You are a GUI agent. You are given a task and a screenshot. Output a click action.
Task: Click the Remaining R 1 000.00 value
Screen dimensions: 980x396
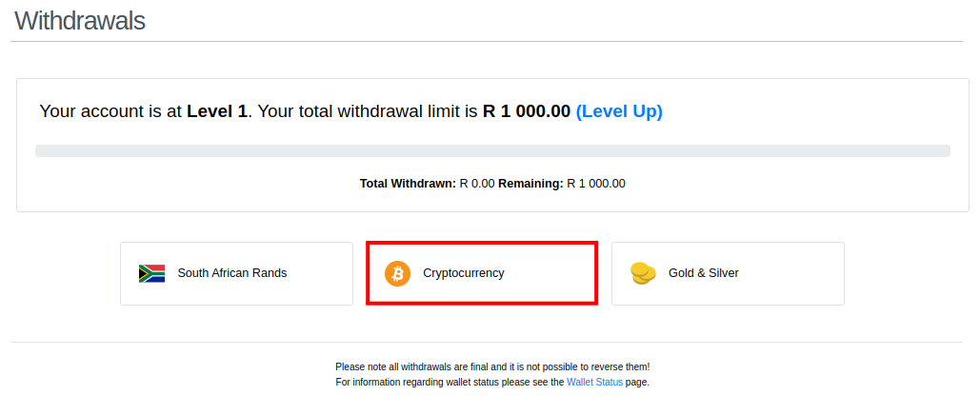coord(595,184)
